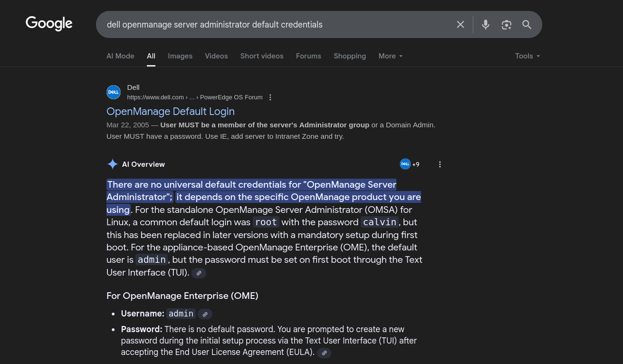
Task: Open three-dot menu beside Dell result
Action: [x=270, y=97]
